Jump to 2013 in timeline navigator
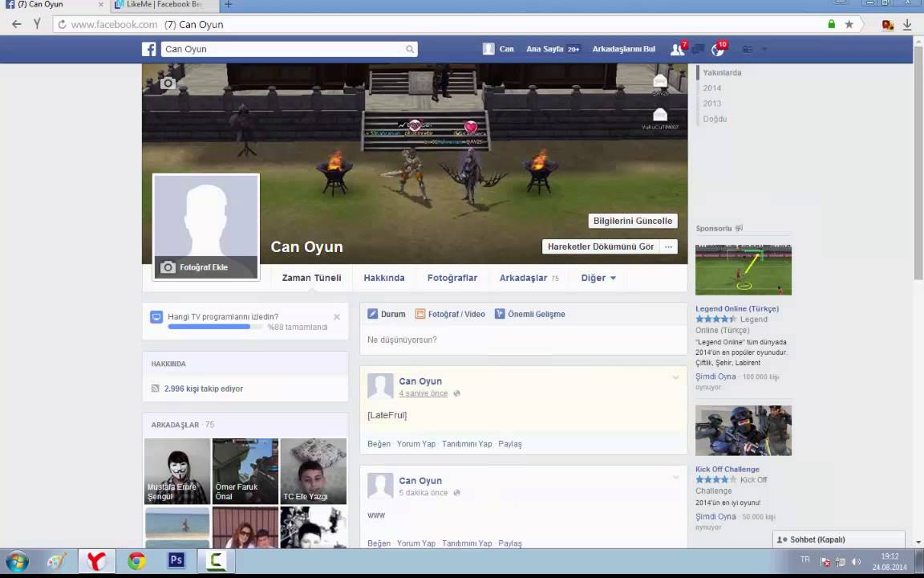 point(711,104)
